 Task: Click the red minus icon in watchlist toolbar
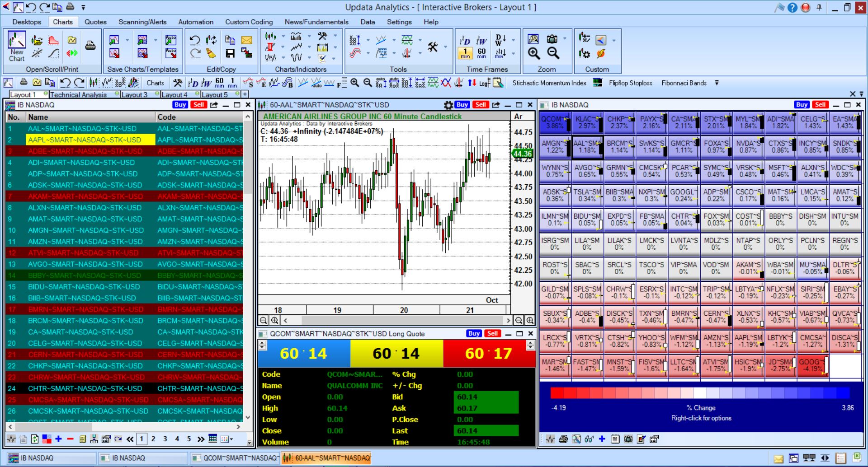[70, 439]
